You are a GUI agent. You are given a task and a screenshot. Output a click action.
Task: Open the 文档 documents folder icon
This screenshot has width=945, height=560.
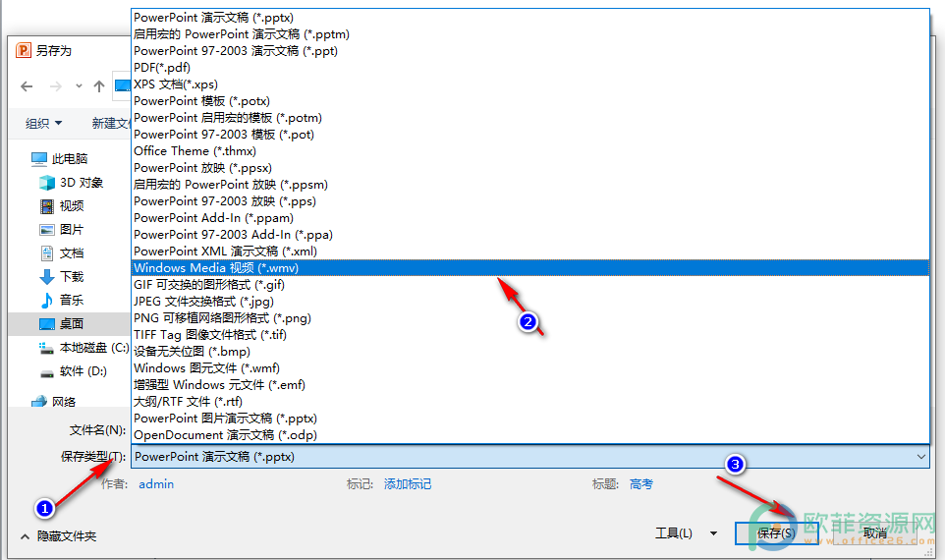(47, 253)
